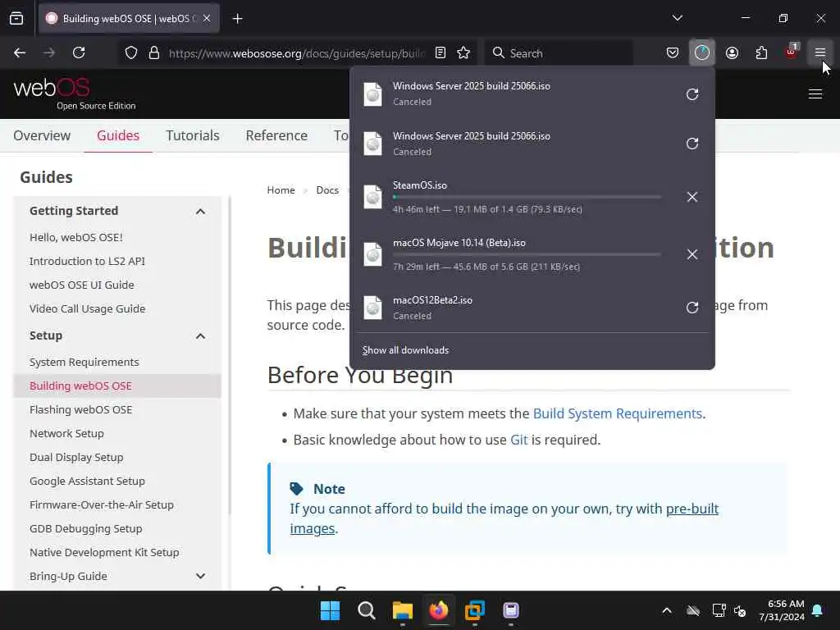Click the macOS Mojave download progress bar

point(527,254)
